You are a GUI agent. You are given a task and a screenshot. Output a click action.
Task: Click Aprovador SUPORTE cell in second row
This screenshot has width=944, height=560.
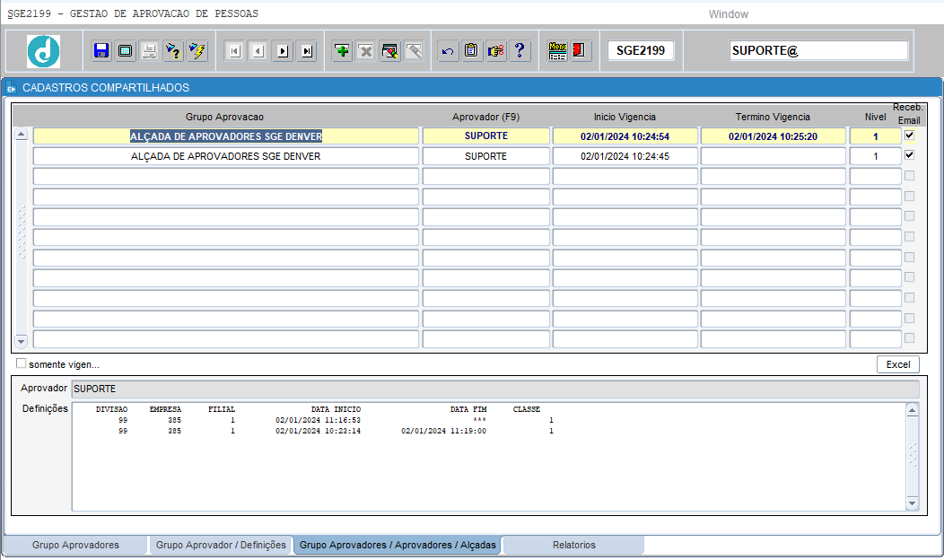(x=485, y=156)
